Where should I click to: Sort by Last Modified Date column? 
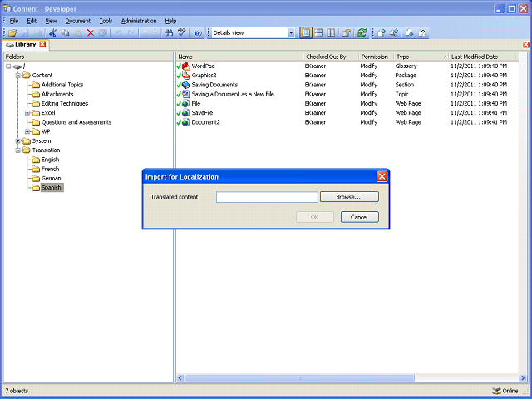(482, 57)
